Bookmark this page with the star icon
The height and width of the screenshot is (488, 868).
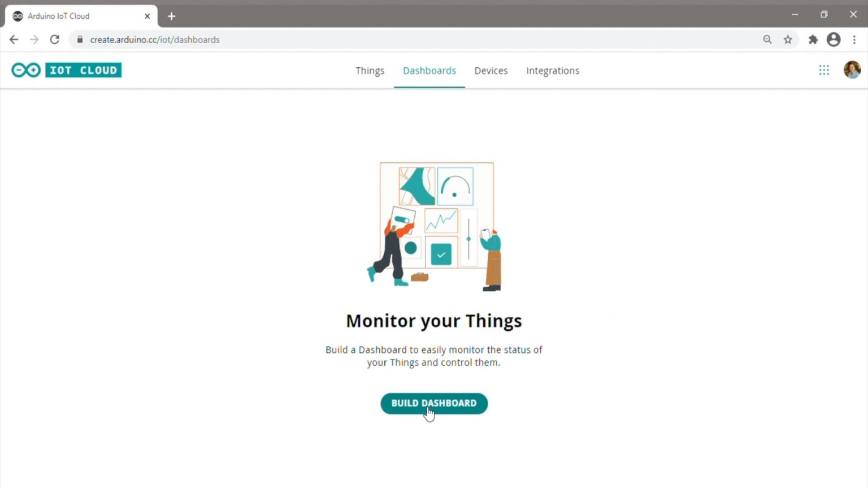(x=788, y=40)
